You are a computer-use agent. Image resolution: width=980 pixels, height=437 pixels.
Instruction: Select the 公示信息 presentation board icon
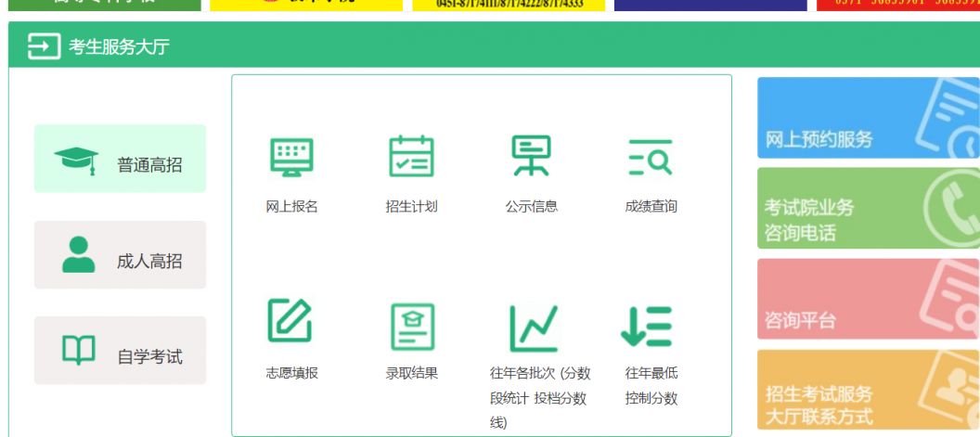pyautogui.click(x=531, y=155)
